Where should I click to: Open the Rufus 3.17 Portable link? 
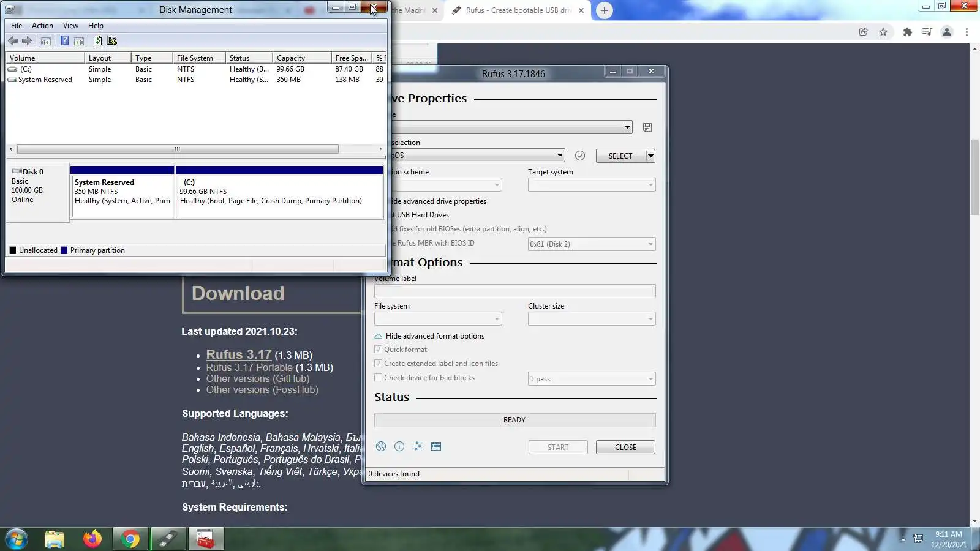click(x=249, y=367)
